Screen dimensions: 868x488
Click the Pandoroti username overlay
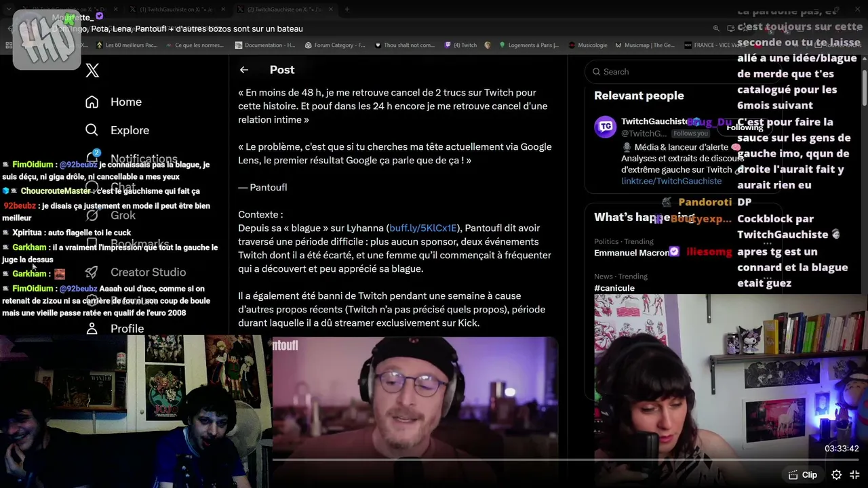pyautogui.click(x=705, y=202)
